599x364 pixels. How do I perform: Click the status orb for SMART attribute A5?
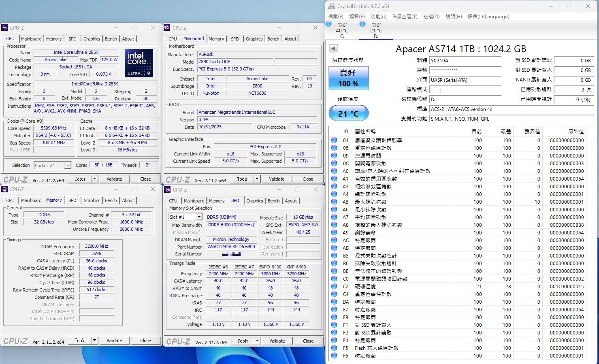[334, 202]
